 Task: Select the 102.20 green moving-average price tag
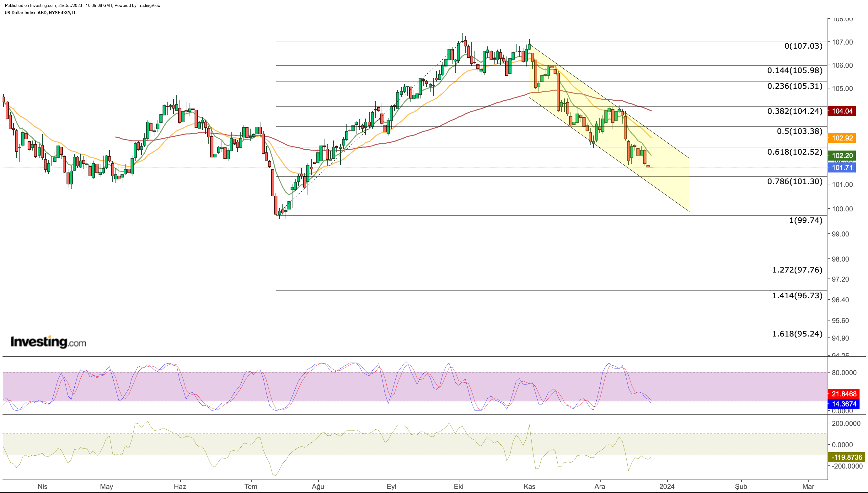coord(842,156)
